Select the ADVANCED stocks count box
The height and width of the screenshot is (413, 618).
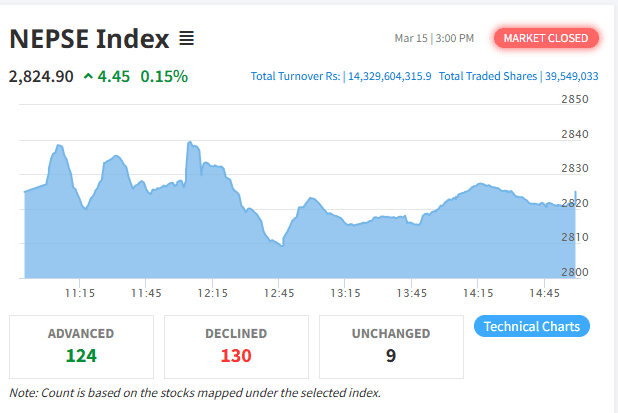click(x=81, y=345)
